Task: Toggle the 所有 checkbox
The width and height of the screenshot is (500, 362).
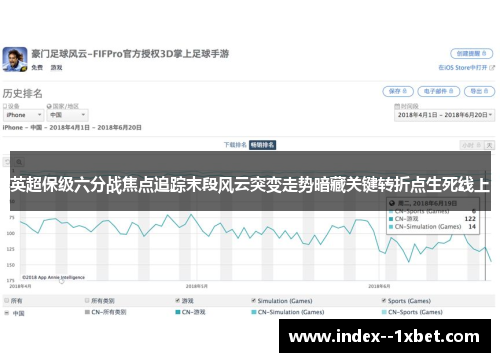Action: [x=6, y=301]
